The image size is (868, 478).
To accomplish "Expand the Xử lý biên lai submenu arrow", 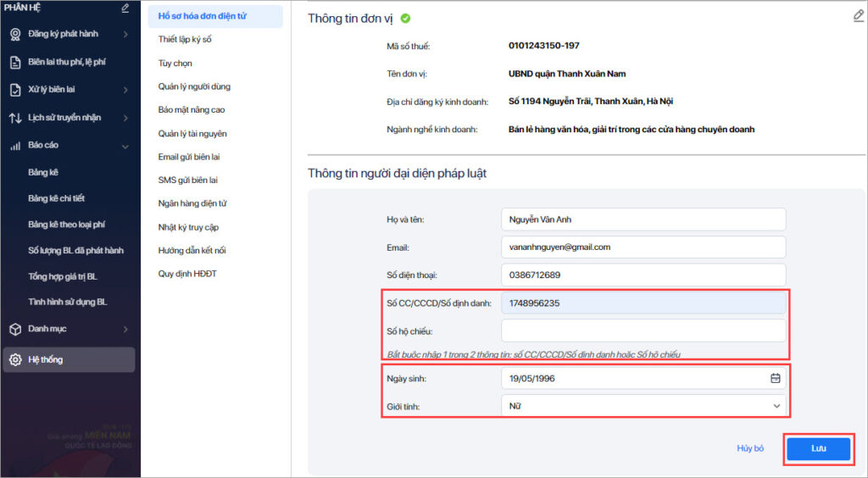I will pyautogui.click(x=125, y=90).
